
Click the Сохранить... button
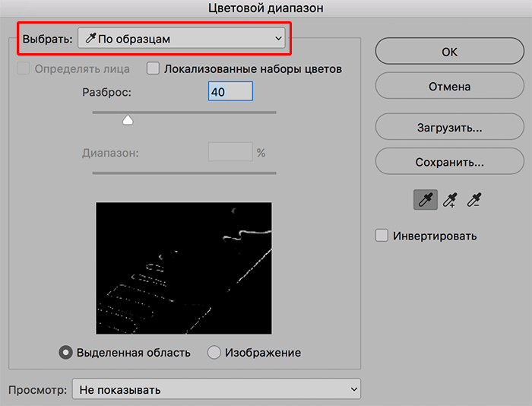click(450, 162)
